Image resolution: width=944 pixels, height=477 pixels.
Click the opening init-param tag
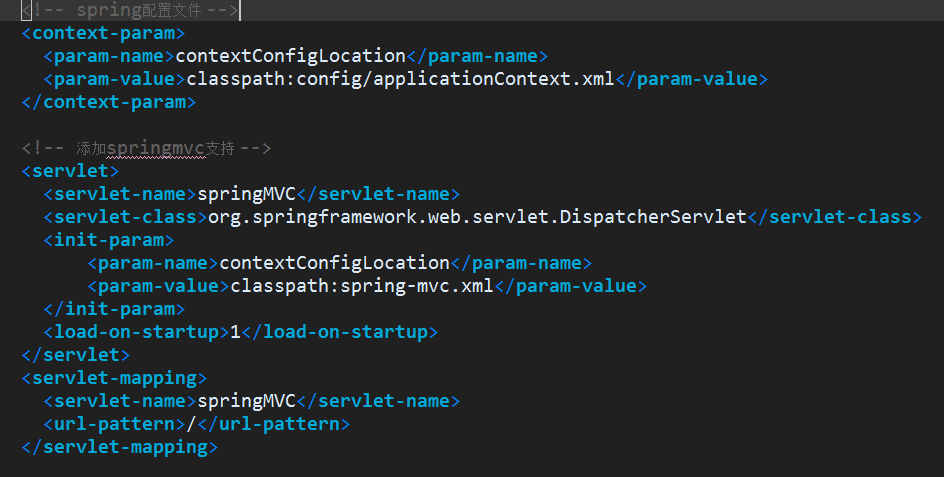point(108,240)
